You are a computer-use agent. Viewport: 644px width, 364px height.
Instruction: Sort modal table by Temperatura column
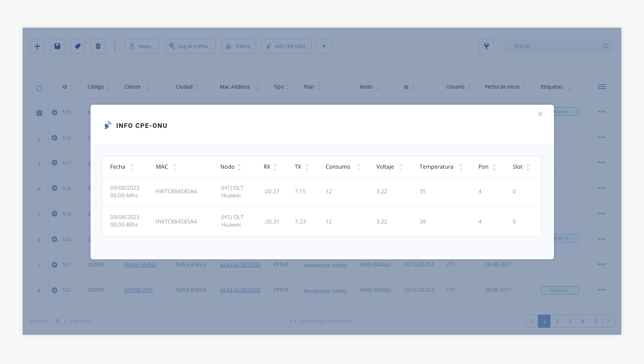click(460, 167)
